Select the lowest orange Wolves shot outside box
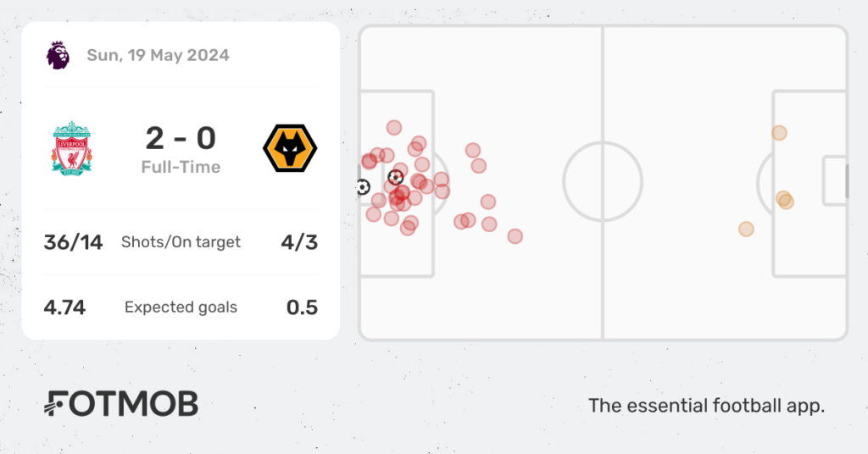 [x=746, y=229]
